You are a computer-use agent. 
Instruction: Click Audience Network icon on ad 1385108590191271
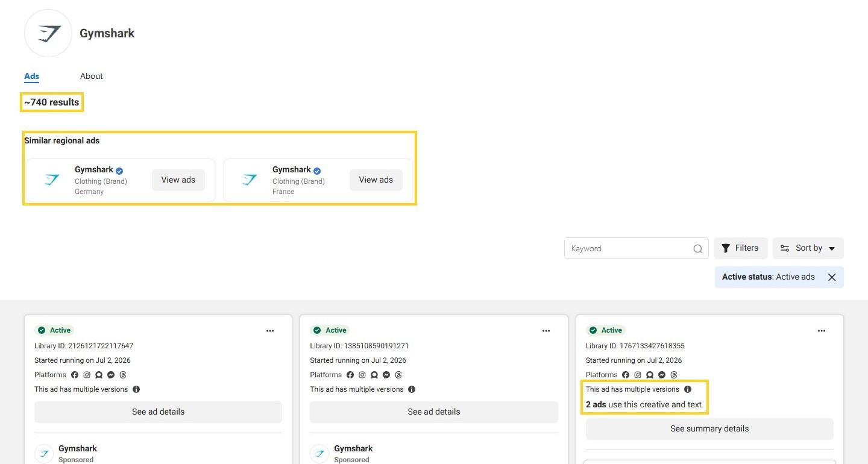374,375
